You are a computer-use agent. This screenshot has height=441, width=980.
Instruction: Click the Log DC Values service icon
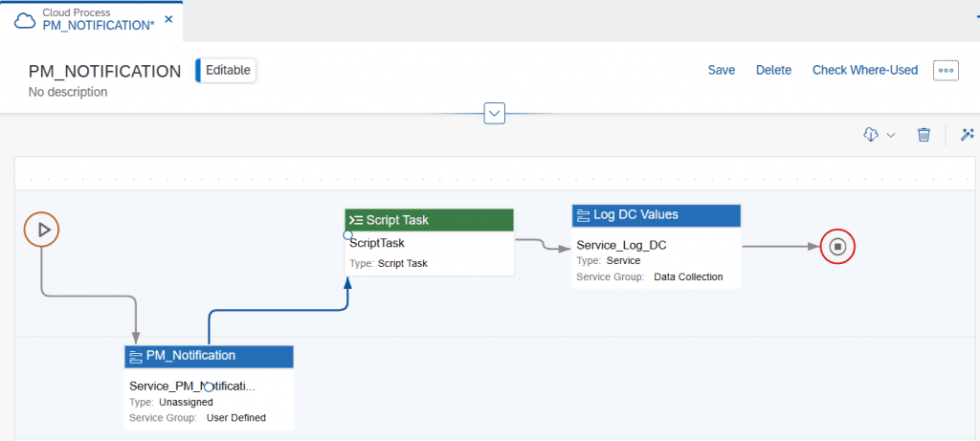pos(583,215)
